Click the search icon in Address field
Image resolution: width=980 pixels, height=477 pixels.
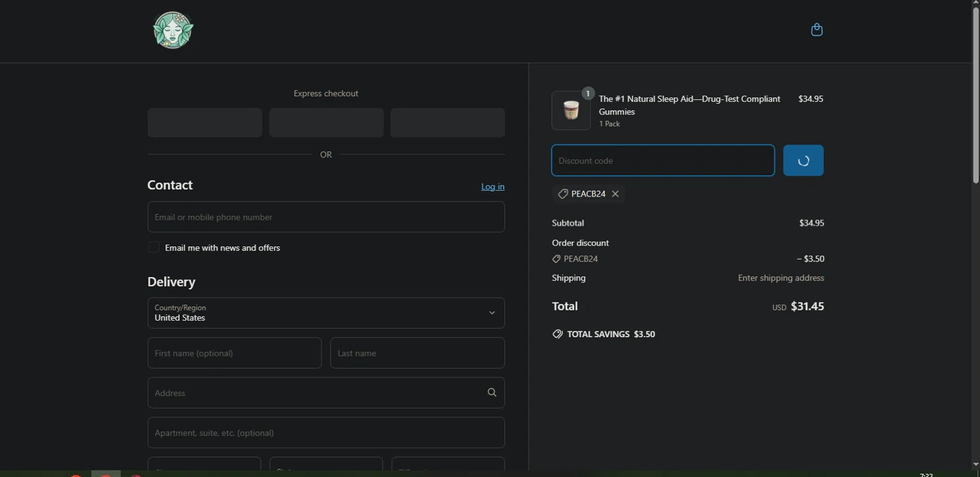point(492,393)
